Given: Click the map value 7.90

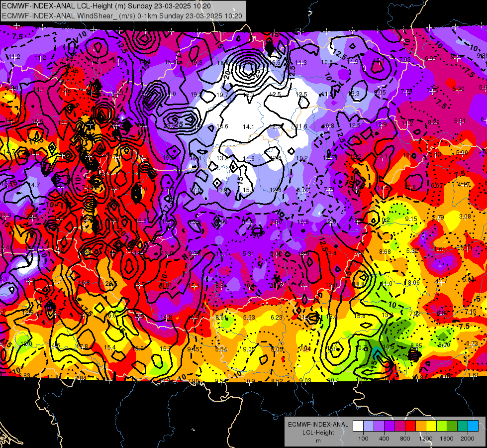Looking at the screenshot, I should pyautogui.click(x=193, y=381).
